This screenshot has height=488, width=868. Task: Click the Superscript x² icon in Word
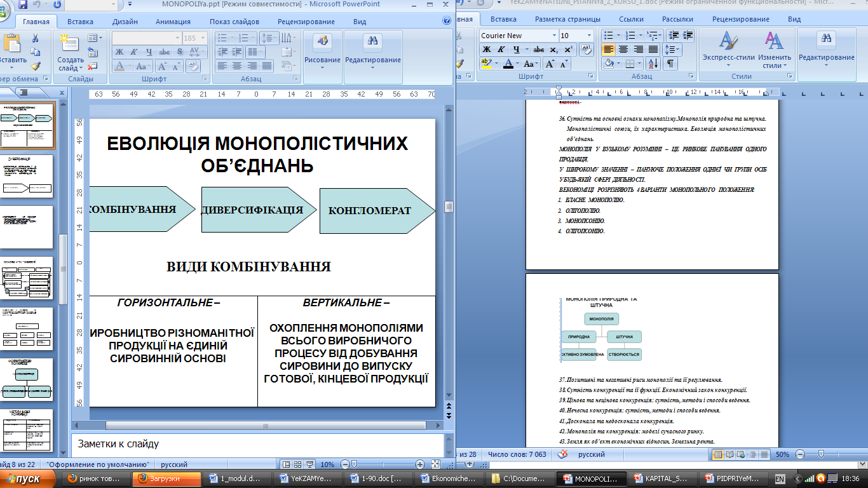pyautogui.click(x=568, y=50)
